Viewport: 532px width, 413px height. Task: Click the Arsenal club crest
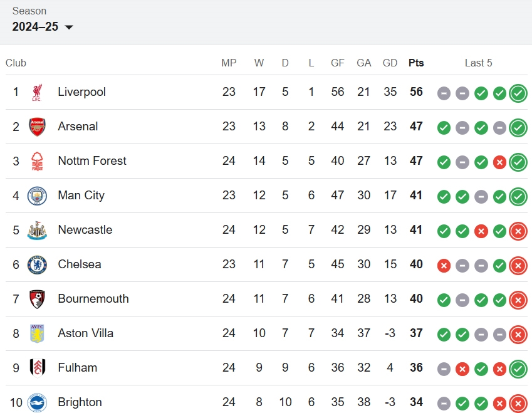(37, 127)
